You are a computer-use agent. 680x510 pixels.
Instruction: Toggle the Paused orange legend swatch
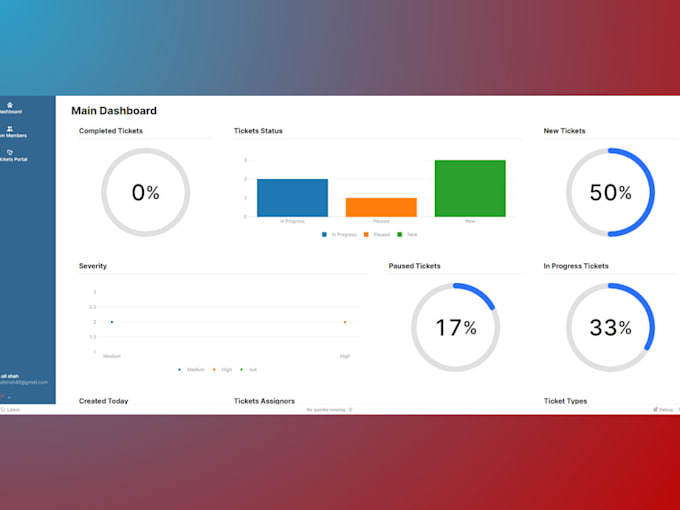(366, 235)
